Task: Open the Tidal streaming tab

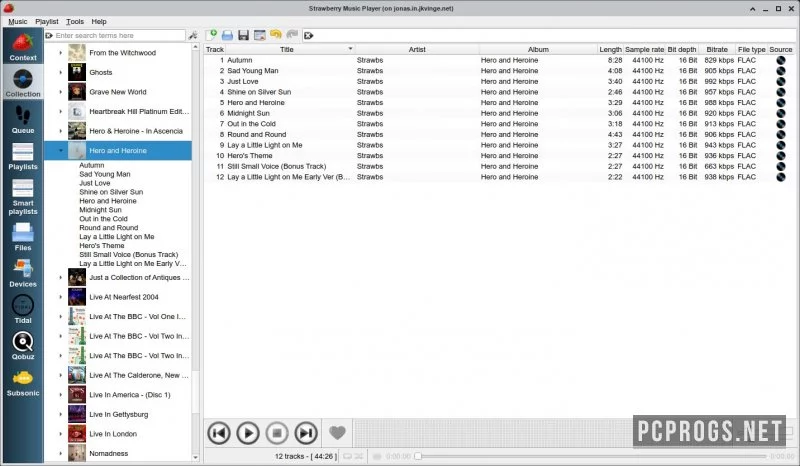Action: pyautogui.click(x=23, y=309)
